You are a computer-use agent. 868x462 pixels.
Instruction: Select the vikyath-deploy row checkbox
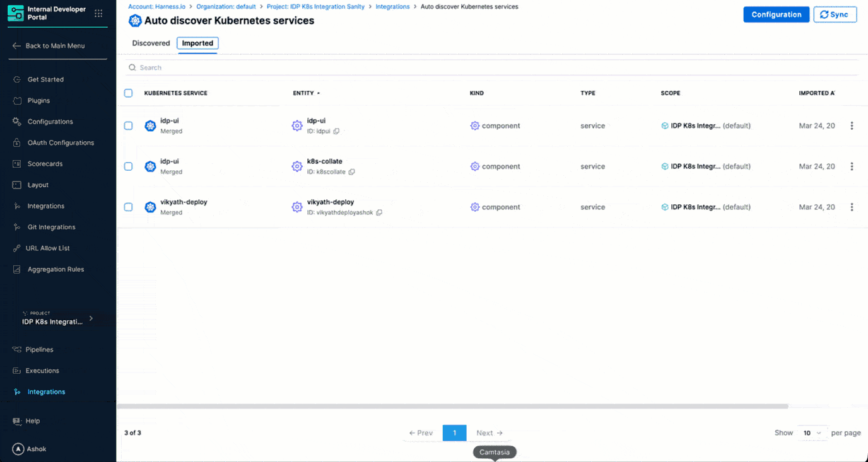click(129, 207)
